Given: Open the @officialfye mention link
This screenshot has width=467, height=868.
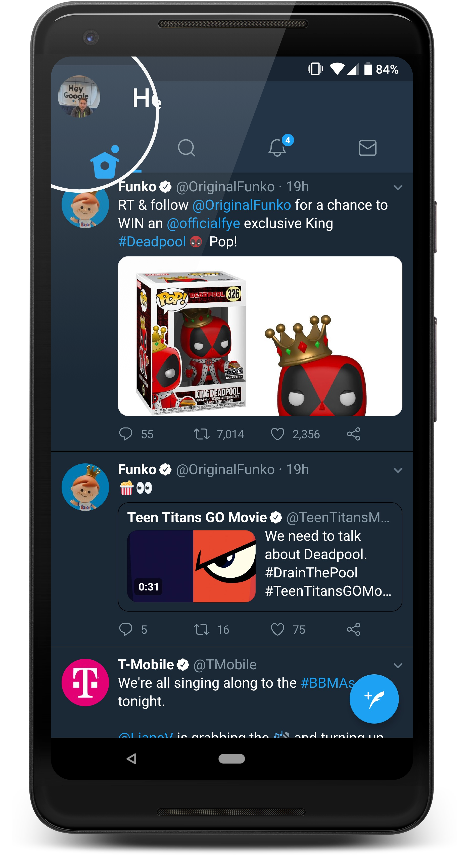Looking at the screenshot, I should tap(203, 223).
